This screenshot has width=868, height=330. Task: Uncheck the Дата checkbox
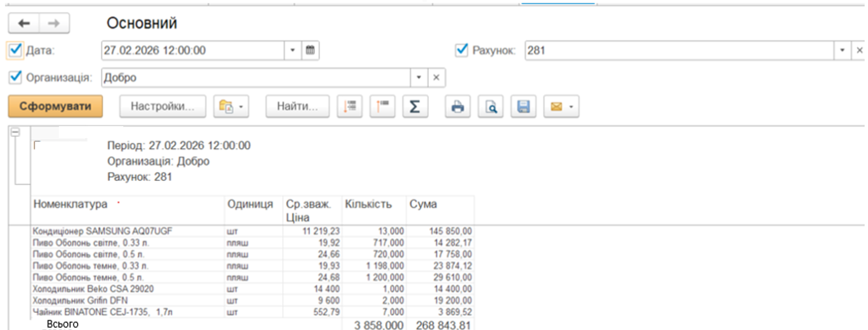pyautogui.click(x=15, y=50)
